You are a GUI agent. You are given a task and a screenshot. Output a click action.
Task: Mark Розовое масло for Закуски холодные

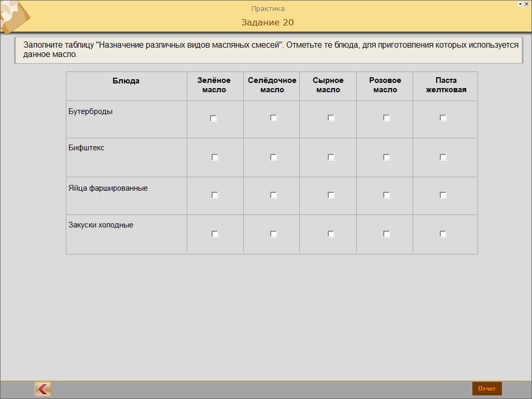point(386,234)
